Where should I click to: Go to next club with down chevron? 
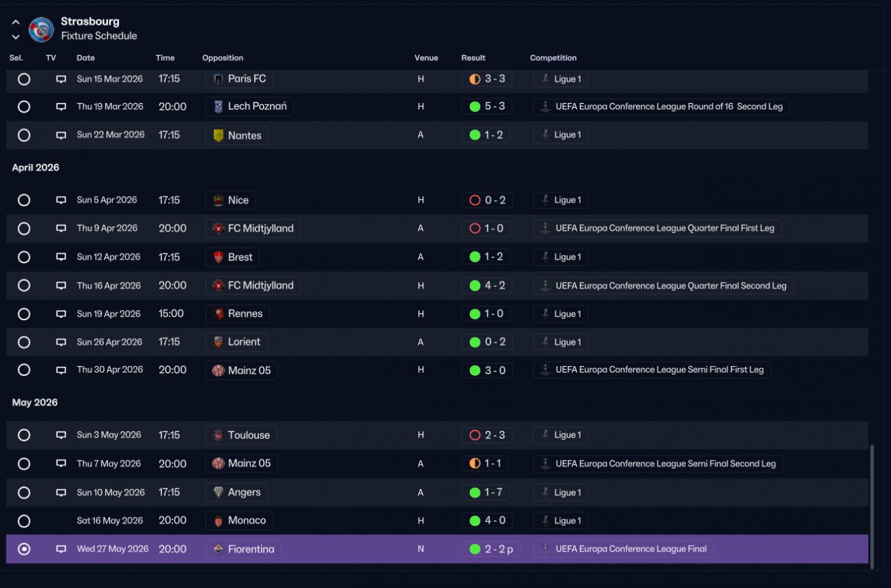(x=16, y=37)
